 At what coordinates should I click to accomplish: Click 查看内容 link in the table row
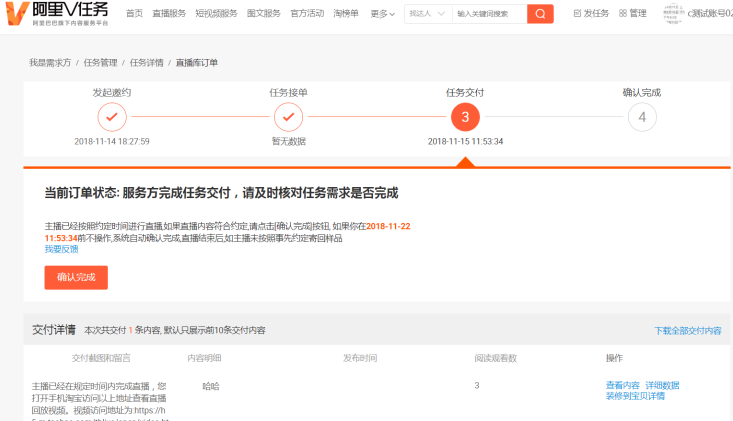pos(623,385)
